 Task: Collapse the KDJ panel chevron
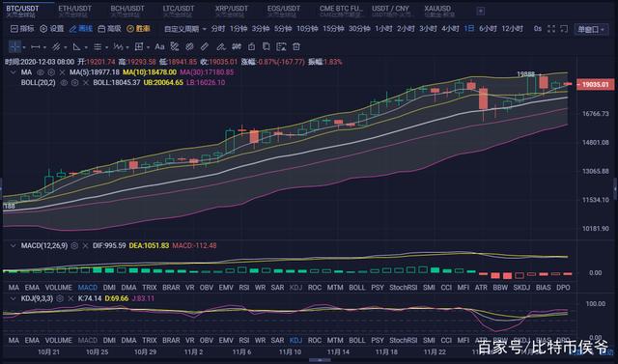pyautogui.click(x=13, y=298)
